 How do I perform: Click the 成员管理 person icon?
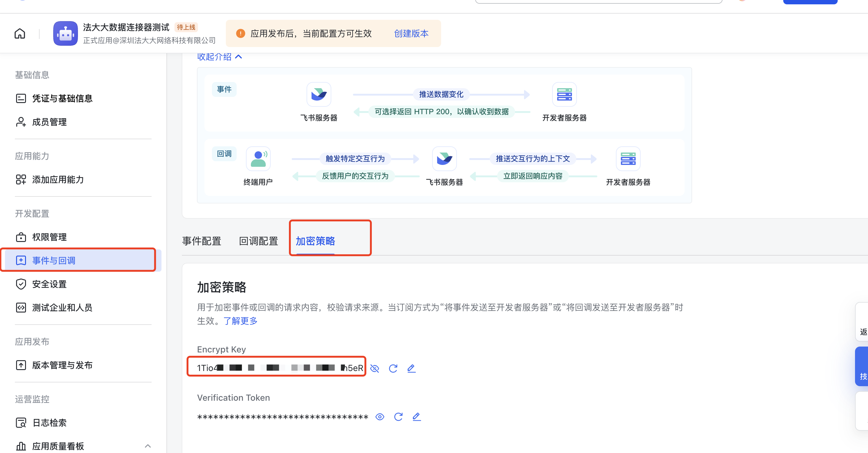(21, 122)
